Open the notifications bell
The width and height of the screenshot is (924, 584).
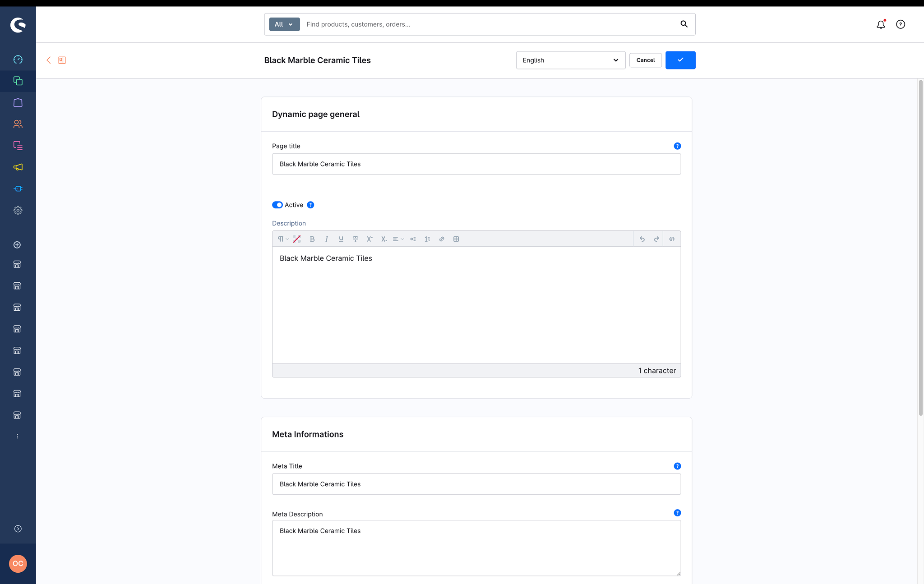coord(881,24)
